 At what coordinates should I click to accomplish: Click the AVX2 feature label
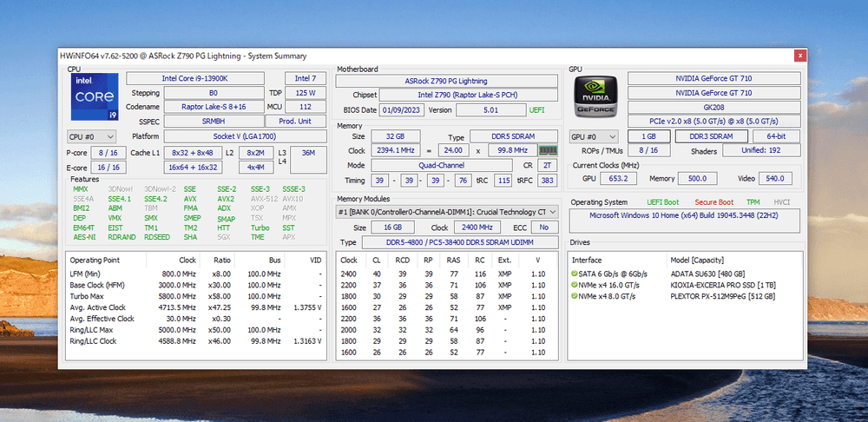(226, 199)
